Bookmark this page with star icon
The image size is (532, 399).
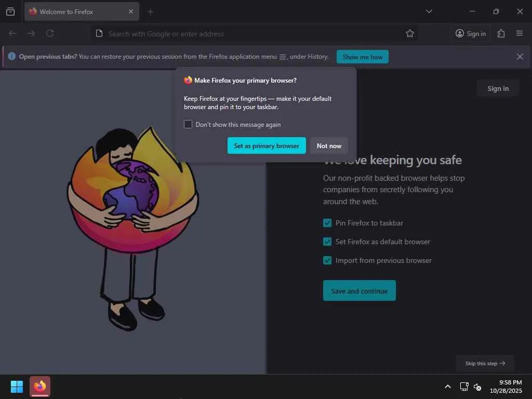tap(410, 33)
